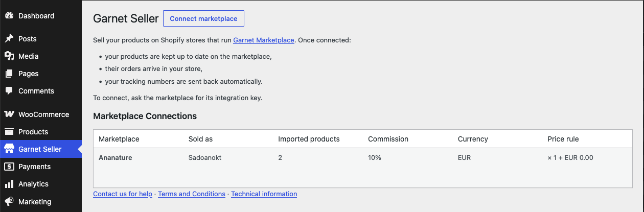Open the Posts menu item

(x=41, y=39)
